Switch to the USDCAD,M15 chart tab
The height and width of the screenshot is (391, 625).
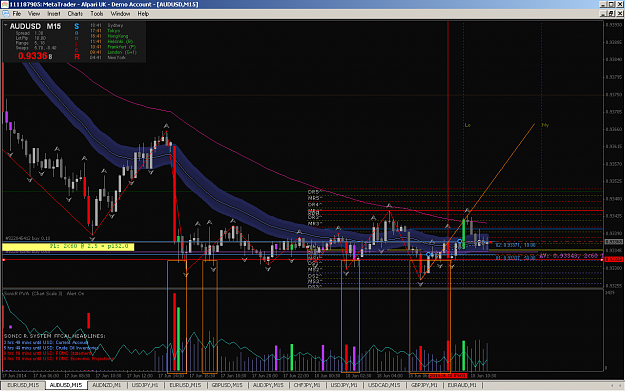coord(384,385)
